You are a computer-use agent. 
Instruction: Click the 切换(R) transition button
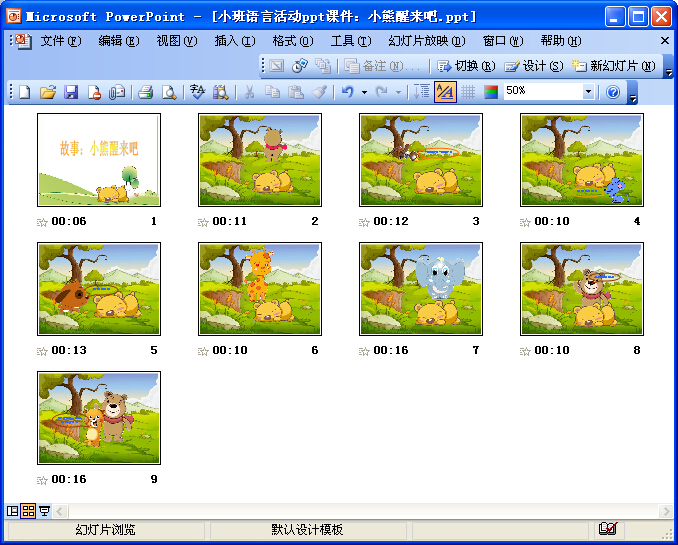click(466, 66)
